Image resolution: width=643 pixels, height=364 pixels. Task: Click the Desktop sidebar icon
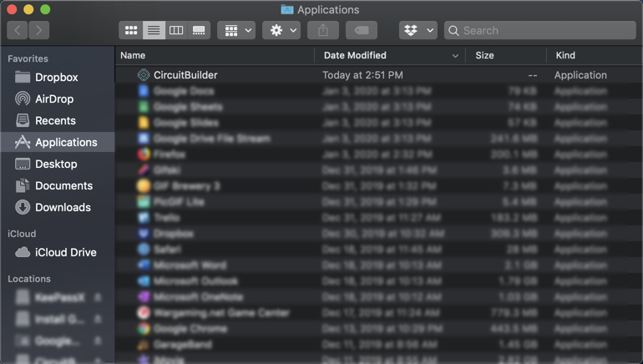23,164
